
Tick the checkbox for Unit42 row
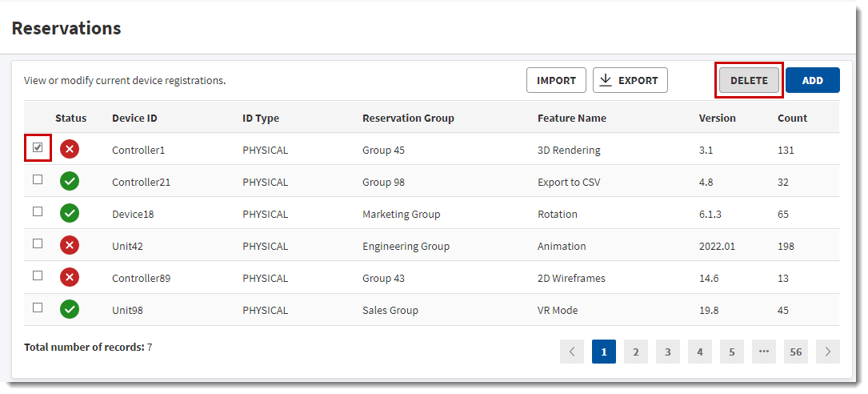coord(38,244)
